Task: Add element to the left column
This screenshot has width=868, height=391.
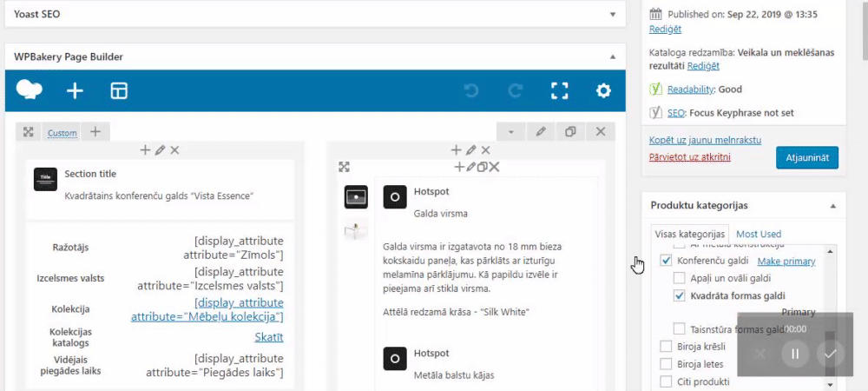Action: (145, 150)
